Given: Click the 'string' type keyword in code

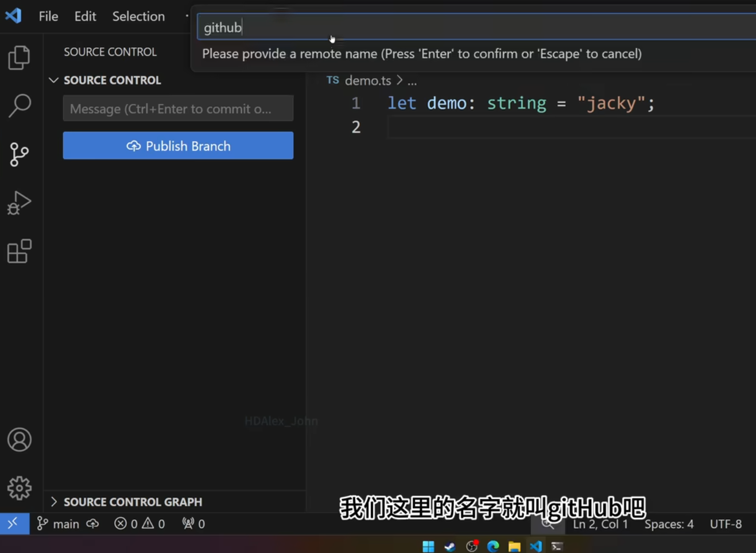Looking at the screenshot, I should click(517, 103).
